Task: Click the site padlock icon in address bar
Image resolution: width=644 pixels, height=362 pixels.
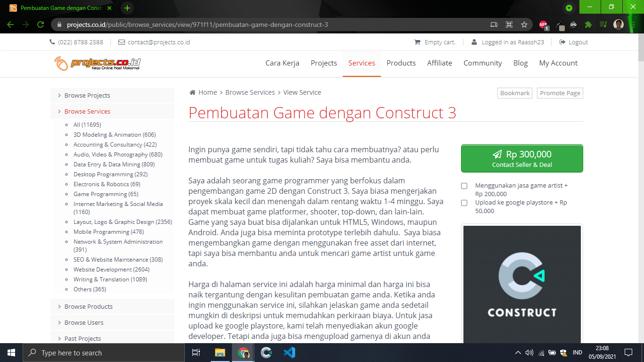Action: click(59, 25)
